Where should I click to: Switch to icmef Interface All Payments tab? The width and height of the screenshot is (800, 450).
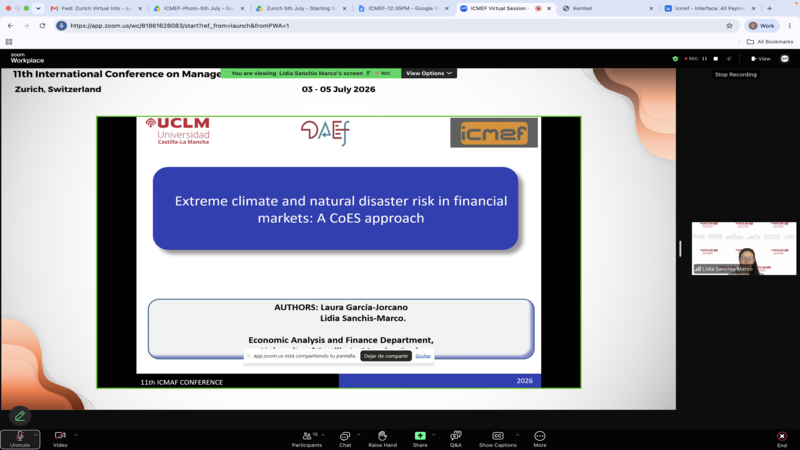point(708,9)
